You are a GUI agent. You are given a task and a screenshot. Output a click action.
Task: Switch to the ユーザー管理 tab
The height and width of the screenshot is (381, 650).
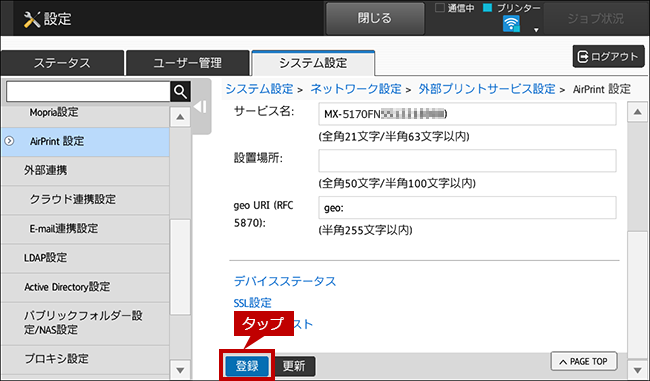tap(187, 63)
